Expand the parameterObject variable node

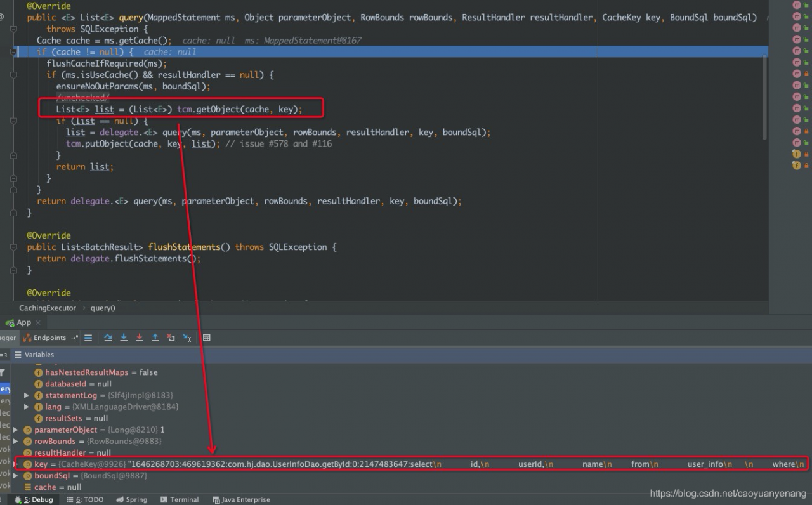(x=16, y=430)
